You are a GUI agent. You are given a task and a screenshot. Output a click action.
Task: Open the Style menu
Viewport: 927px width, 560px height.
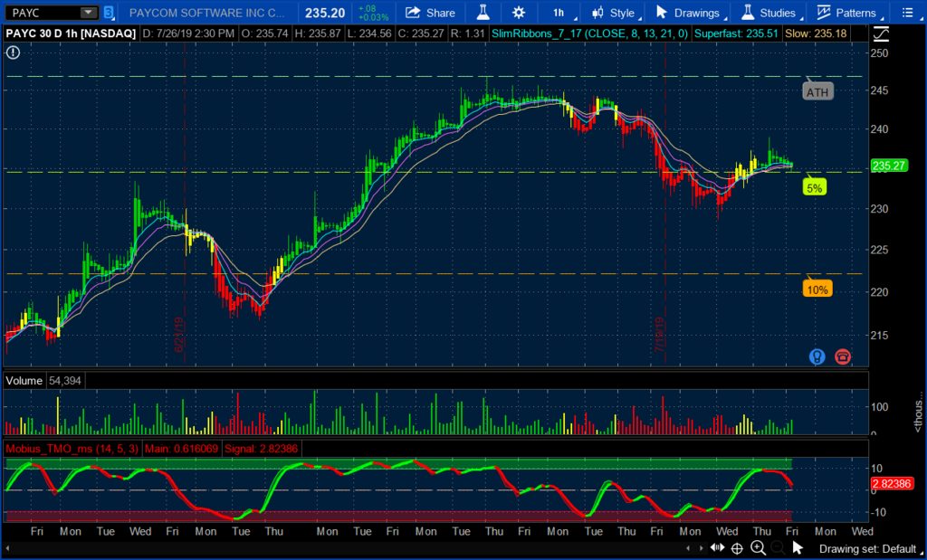click(x=614, y=13)
